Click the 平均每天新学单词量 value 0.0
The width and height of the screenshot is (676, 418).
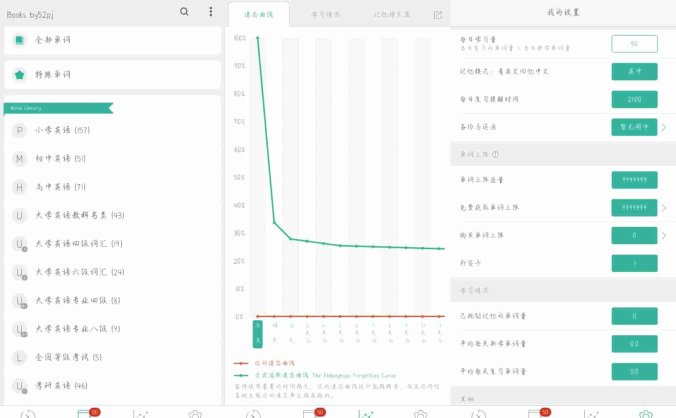[634, 344]
